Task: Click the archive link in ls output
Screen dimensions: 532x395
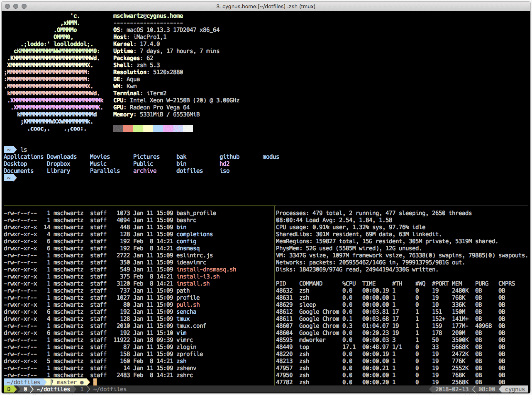Action: [x=145, y=171]
